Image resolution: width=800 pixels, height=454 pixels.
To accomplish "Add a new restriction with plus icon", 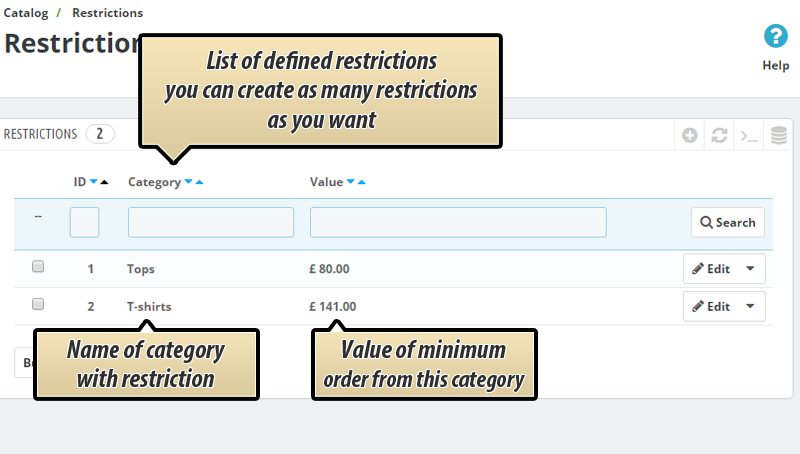I will tap(690, 136).
